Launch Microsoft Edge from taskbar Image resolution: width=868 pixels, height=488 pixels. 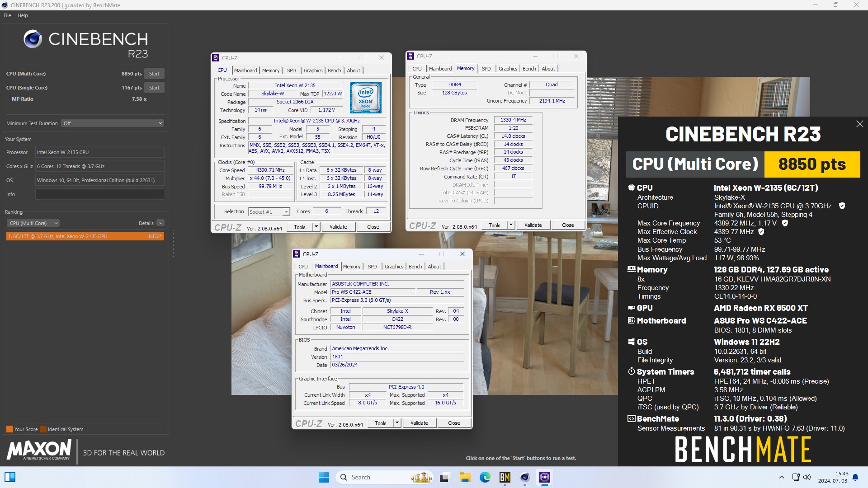click(x=485, y=477)
